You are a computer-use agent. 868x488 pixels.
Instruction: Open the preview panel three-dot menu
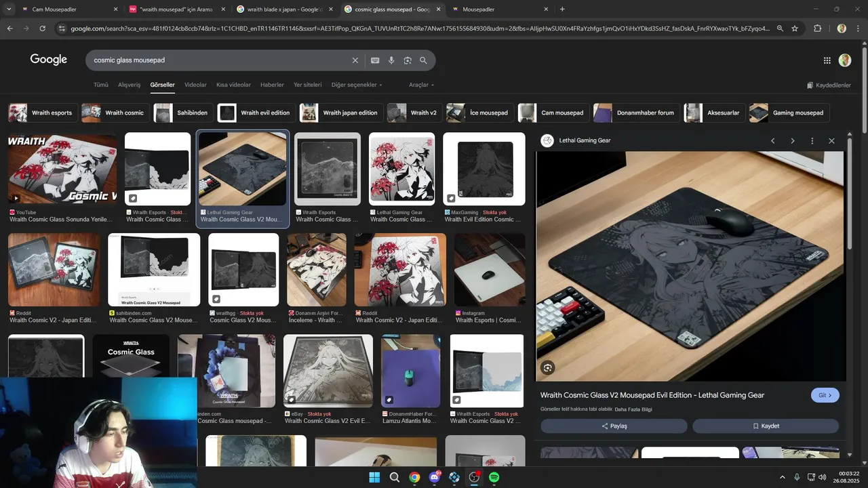click(812, 141)
